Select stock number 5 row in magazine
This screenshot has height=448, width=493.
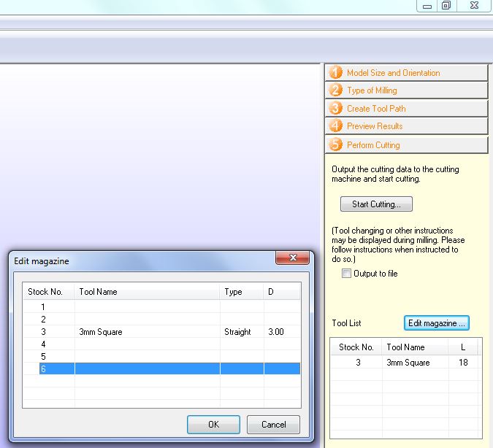click(x=161, y=357)
